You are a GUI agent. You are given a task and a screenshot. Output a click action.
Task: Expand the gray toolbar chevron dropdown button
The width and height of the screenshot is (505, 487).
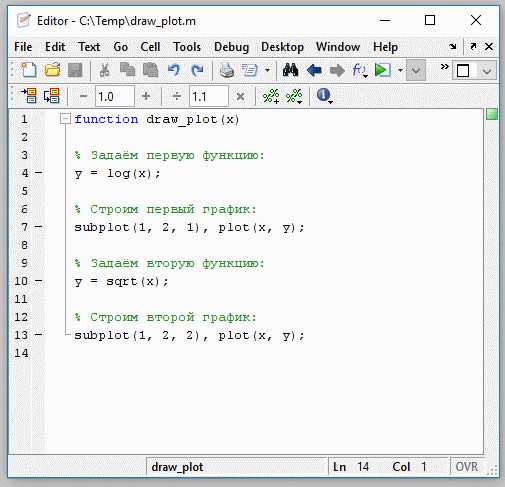[x=416, y=70]
